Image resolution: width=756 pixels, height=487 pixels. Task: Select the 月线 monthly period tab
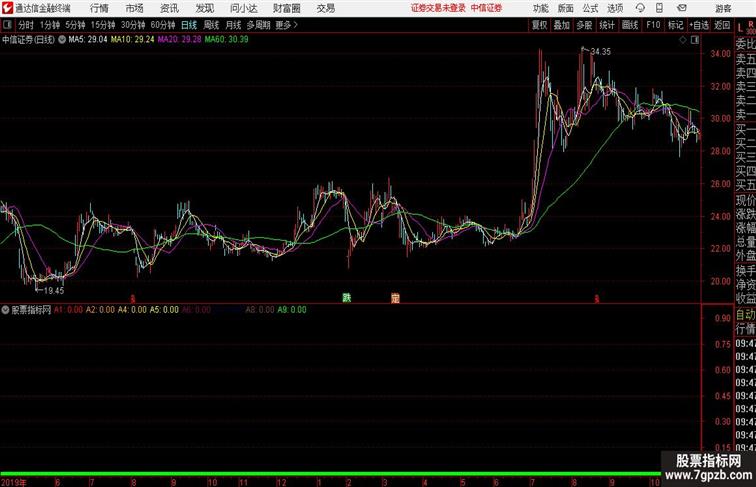[233, 25]
